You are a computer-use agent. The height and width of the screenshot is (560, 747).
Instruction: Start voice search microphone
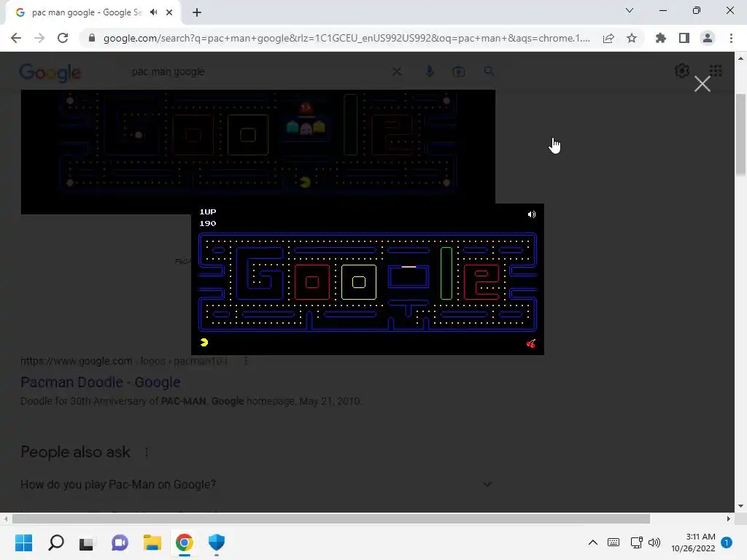[x=429, y=71]
